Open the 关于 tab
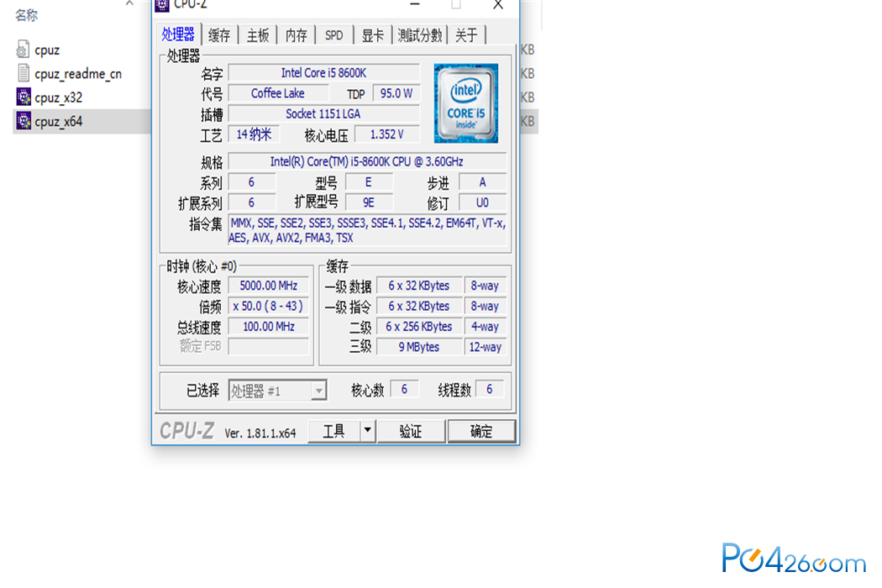 point(467,35)
